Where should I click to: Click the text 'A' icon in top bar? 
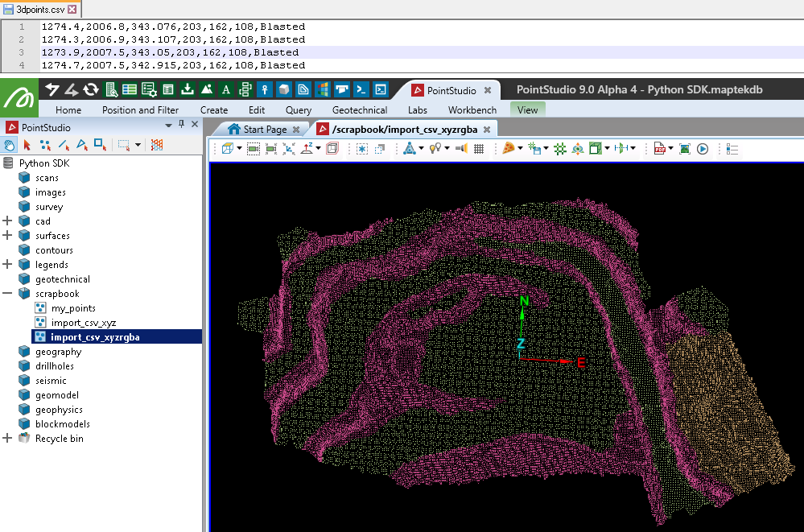click(225, 90)
